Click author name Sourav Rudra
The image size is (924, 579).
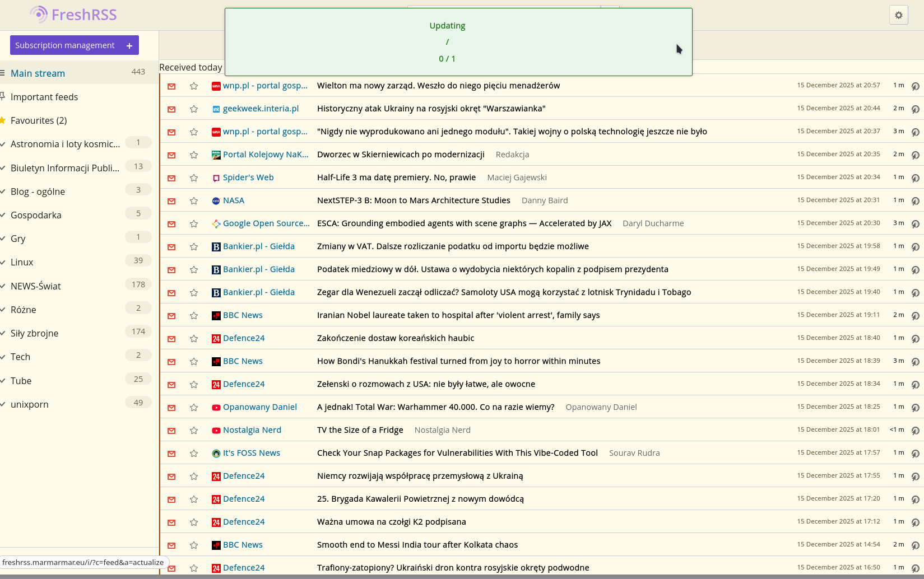(634, 453)
